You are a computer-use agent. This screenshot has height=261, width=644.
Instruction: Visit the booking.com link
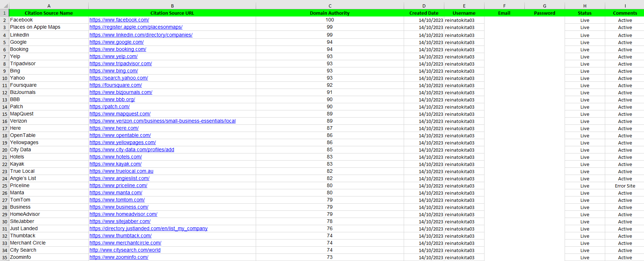tap(118, 49)
